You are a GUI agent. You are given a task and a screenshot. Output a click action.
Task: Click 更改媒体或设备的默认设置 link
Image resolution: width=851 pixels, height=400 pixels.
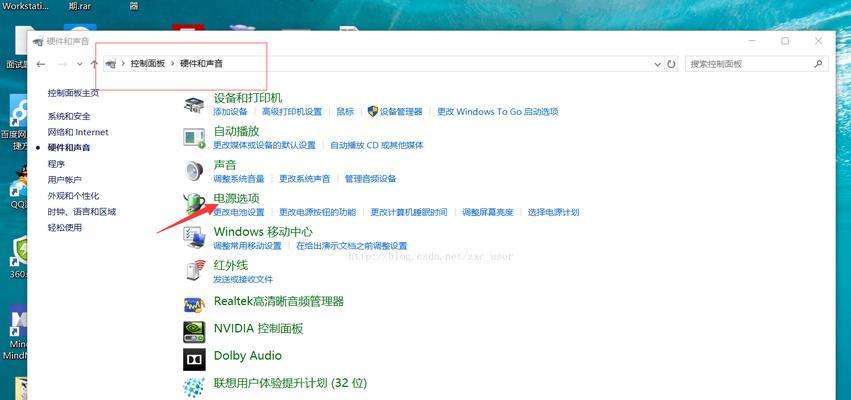(x=264, y=145)
